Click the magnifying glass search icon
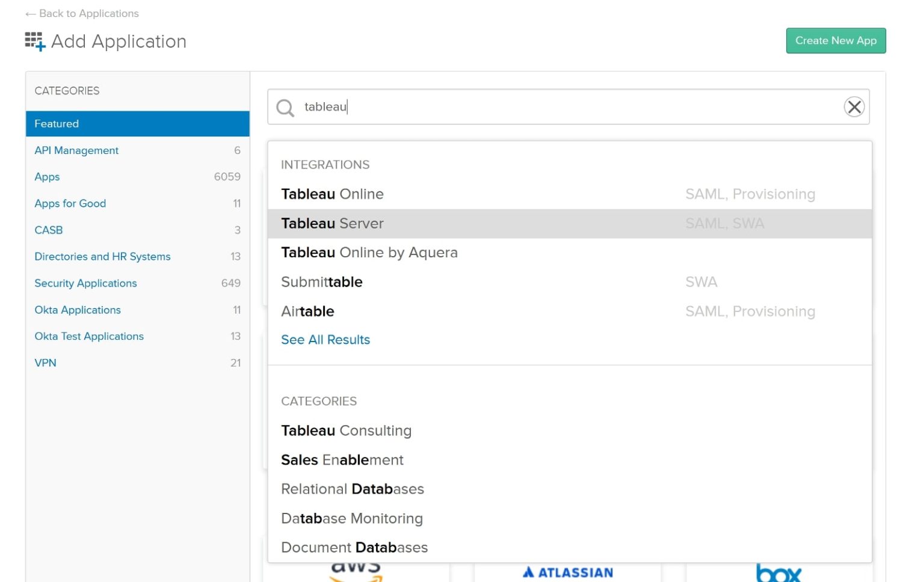 pos(285,108)
